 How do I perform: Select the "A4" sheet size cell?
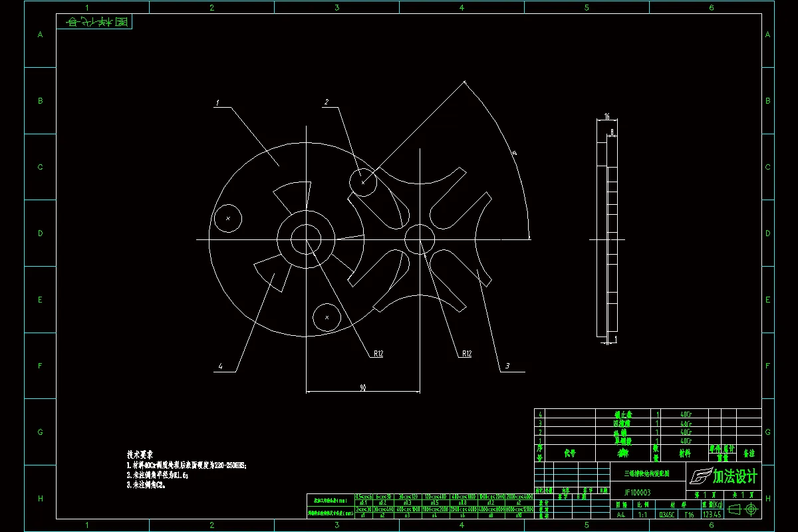coord(621,514)
